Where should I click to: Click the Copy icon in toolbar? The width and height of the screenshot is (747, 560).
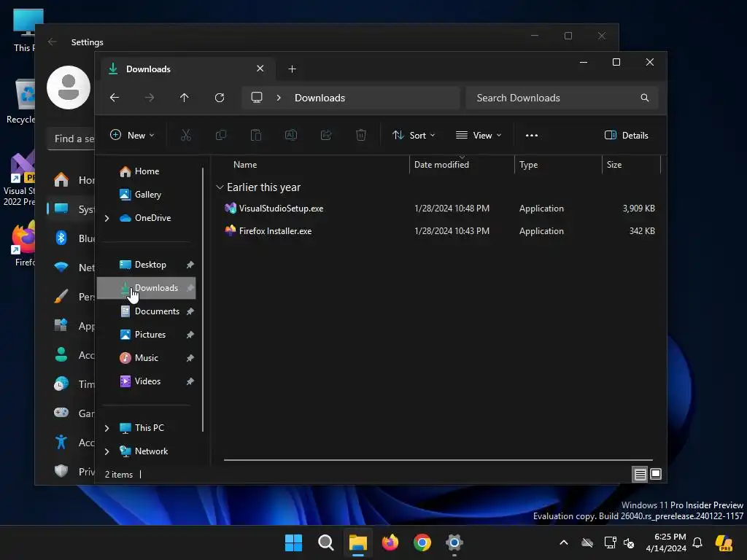pos(221,135)
